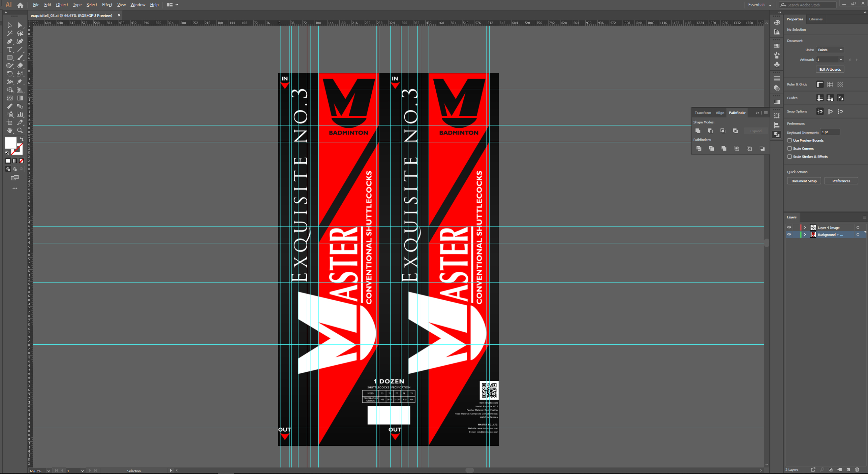Click the Create New Layer icon
This screenshot has height=474, width=868.
[848, 469]
